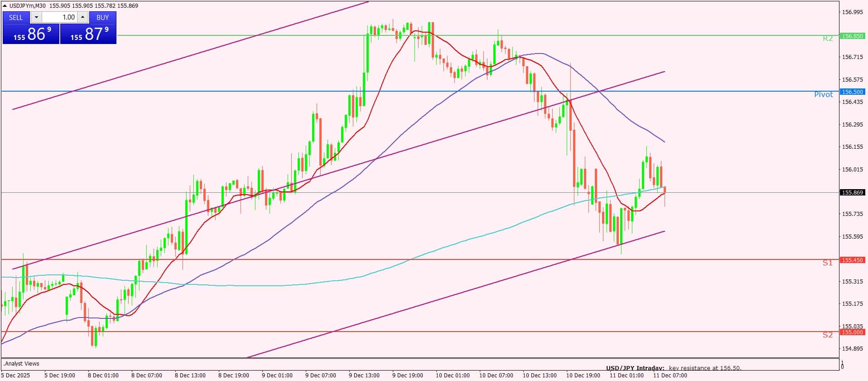868x381 pixels.
Task: Select the USDJPYm,M30 chart title text
Action: 27,6
